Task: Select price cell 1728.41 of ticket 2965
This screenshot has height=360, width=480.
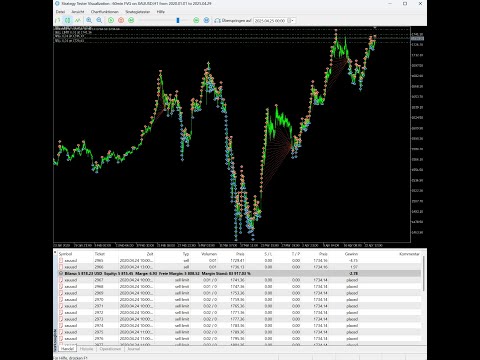Action: click(x=237, y=260)
